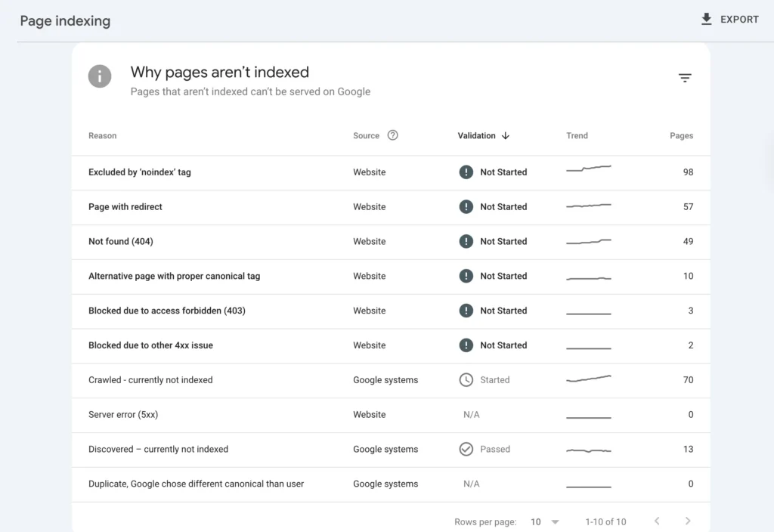Open Not found (404) reason

[x=121, y=241]
